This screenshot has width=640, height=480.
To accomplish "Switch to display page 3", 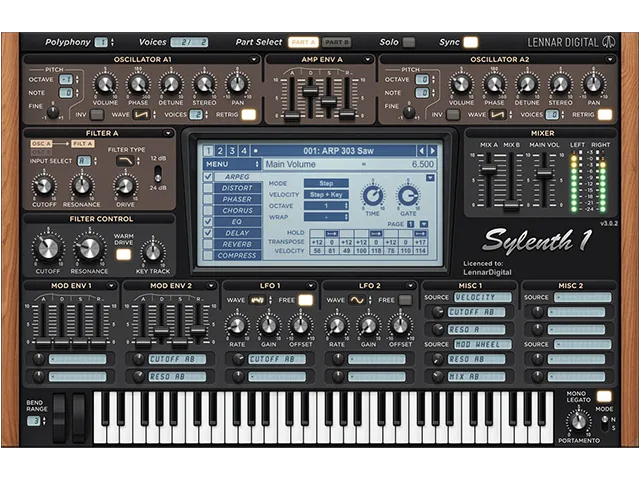I will tap(232, 151).
